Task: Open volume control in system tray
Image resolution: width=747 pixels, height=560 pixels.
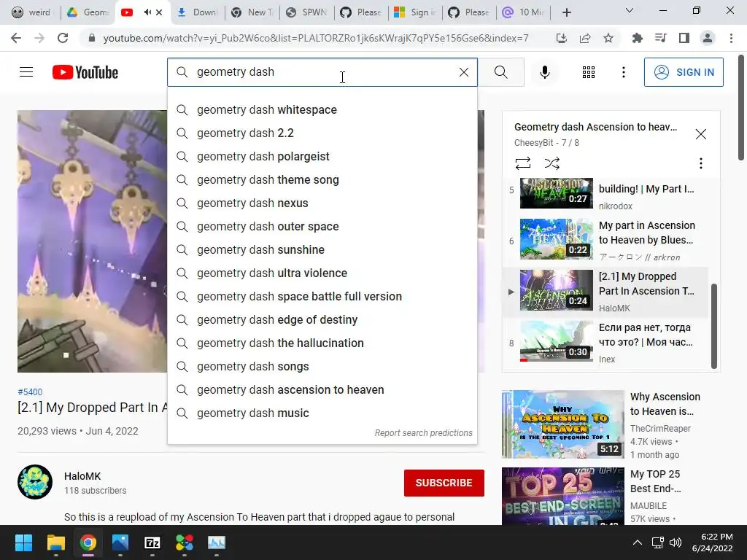Action: point(676,542)
